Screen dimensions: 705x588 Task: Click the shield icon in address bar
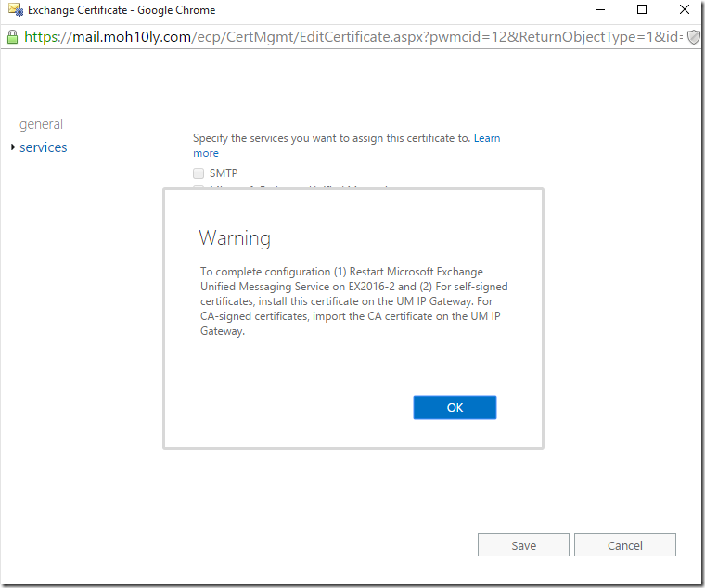(x=694, y=37)
